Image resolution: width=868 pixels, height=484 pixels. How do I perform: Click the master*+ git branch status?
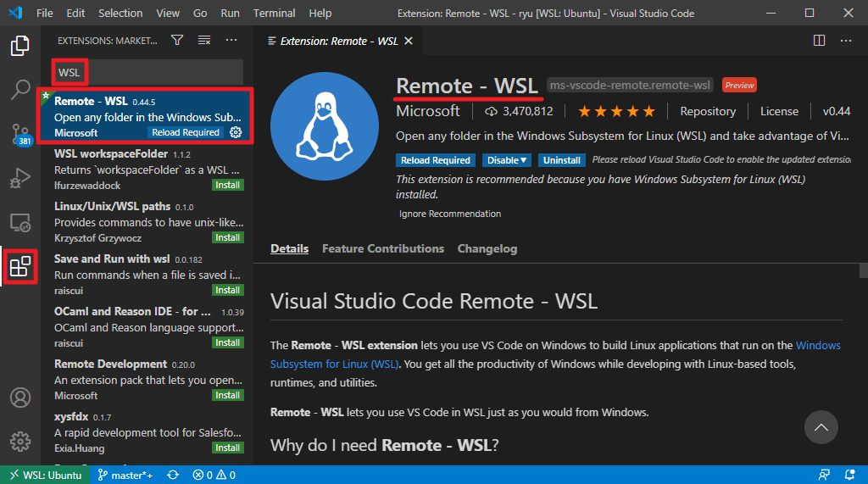pos(125,476)
